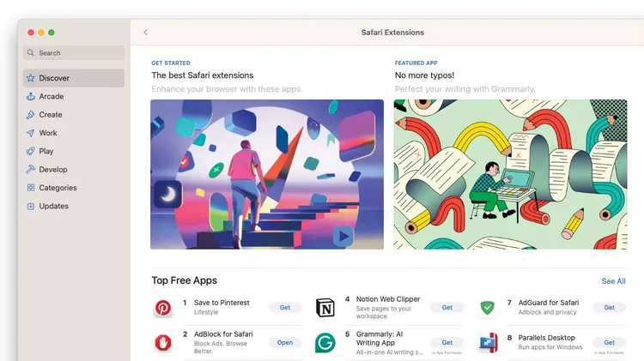Open Updates in the sidebar
The image size is (644, 361).
coord(74,207)
